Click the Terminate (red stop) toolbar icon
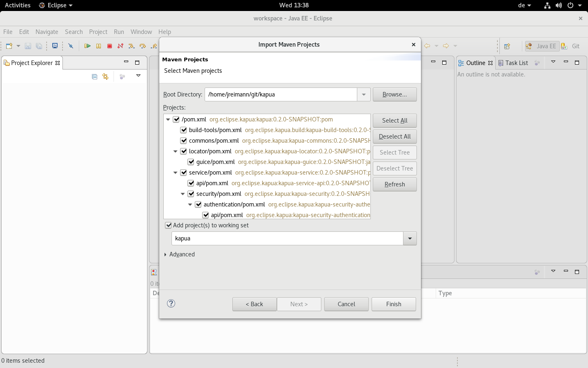 click(x=109, y=46)
